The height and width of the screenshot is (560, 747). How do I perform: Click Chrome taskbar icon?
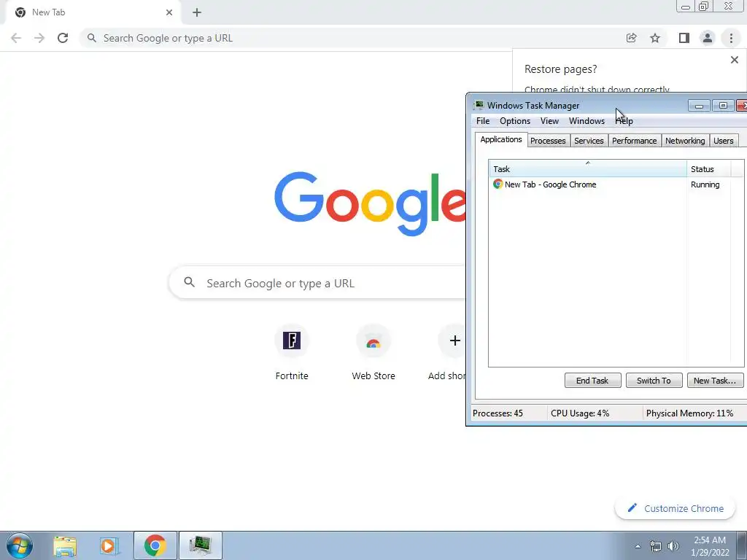coord(155,545)
